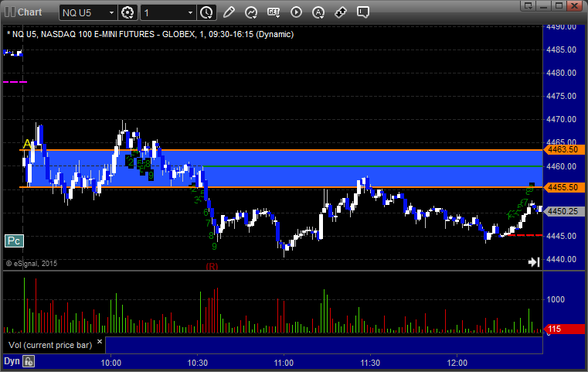
Task: Click the 11:00 time axis label
Action: click(284, 363)
